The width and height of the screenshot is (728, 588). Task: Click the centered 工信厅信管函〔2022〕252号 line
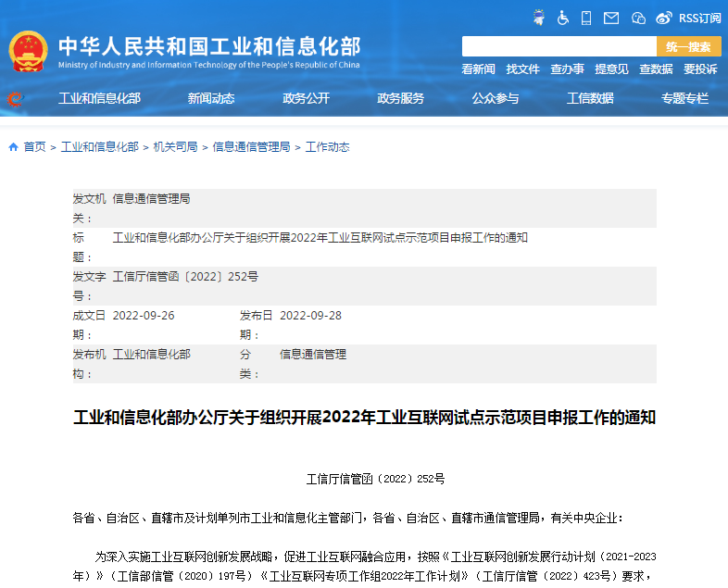[x=375, y=479]
